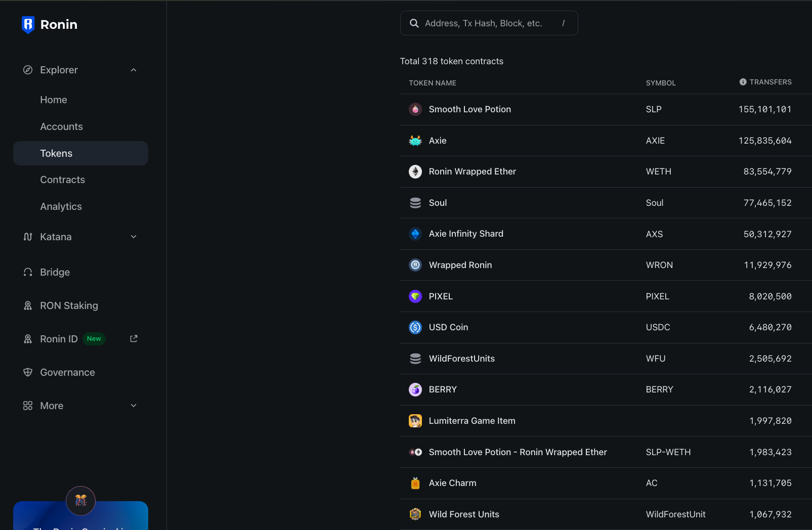Screen dimensions: 812x530
Task: Open the Axie token link
Action: tap(438, 141)
